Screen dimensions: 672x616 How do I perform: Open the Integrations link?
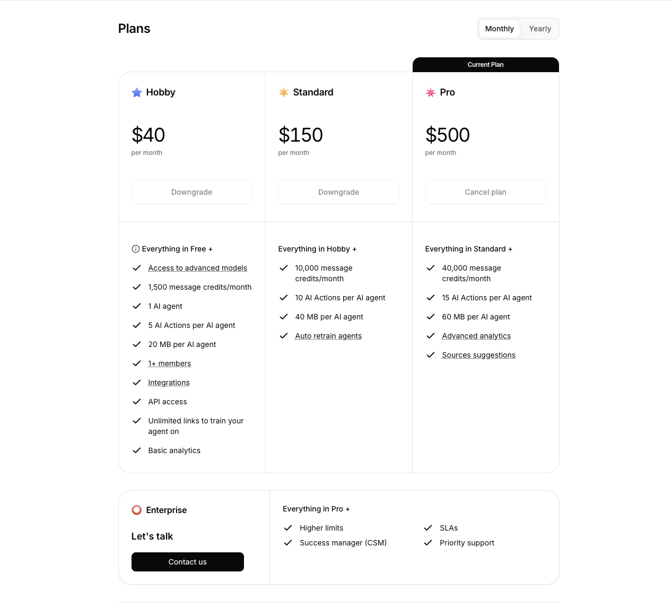(x=169, y=383)
